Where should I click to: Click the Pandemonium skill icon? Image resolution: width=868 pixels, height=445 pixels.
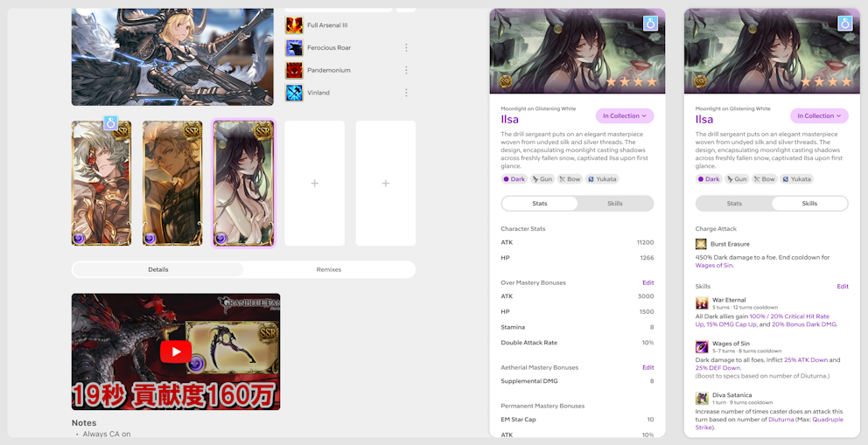coord(294,70)
